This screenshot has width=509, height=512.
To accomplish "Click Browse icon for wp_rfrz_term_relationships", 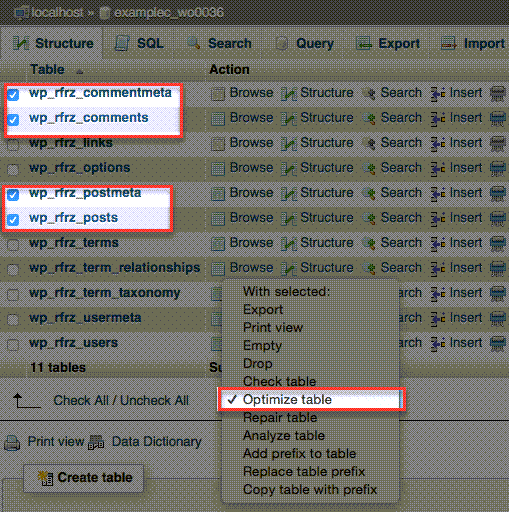I will pyautogui.click(x=218, y=269).
